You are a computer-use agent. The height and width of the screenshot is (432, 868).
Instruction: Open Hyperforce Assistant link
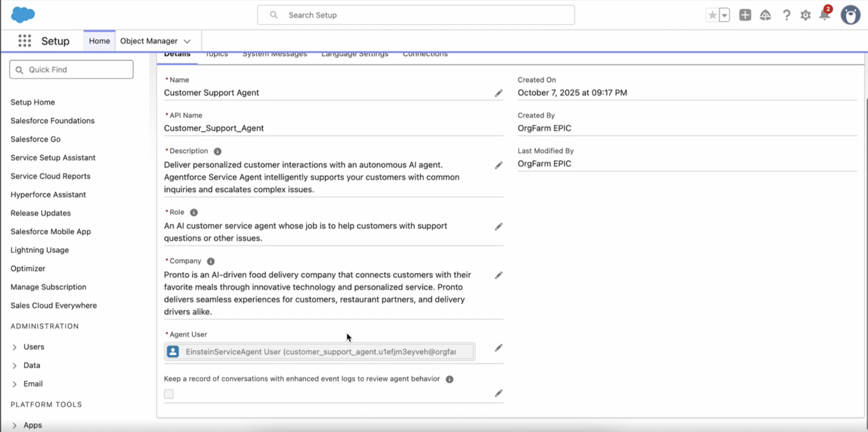(48, 195)
